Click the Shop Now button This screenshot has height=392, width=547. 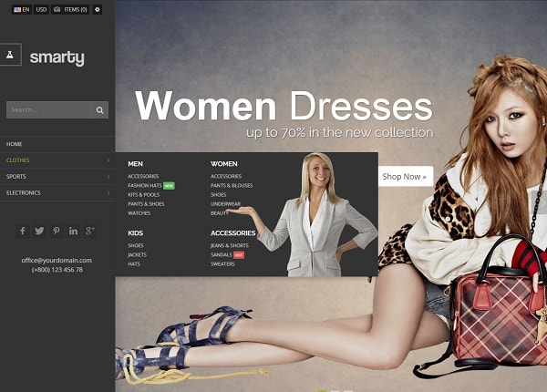click(404, 176)
